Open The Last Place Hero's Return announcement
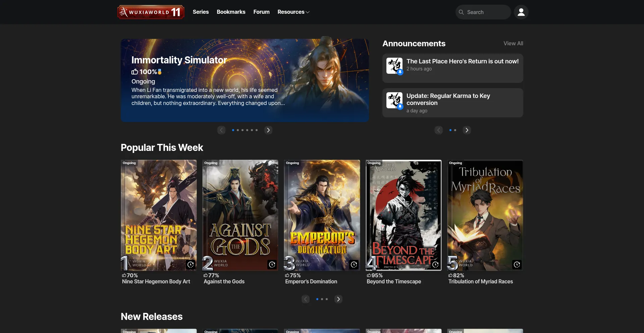Image resolution: width=644 pixels, height=333 pixels. (x=462, y=61)
